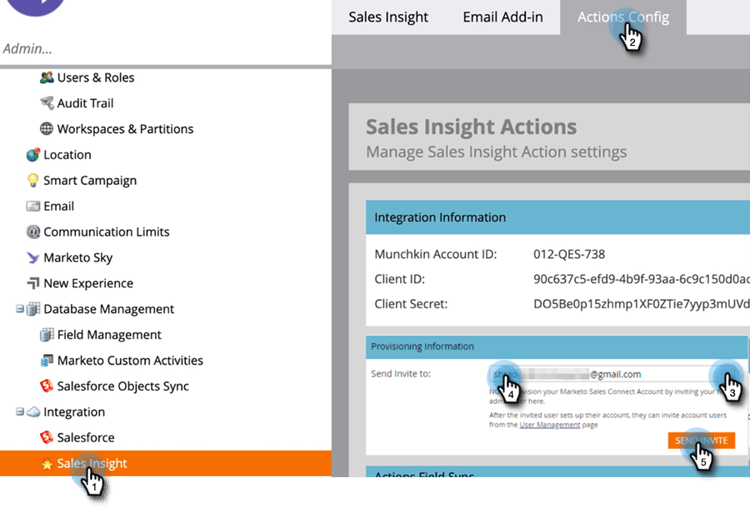Collapse the Database Management tree node

tap(20, 309)
